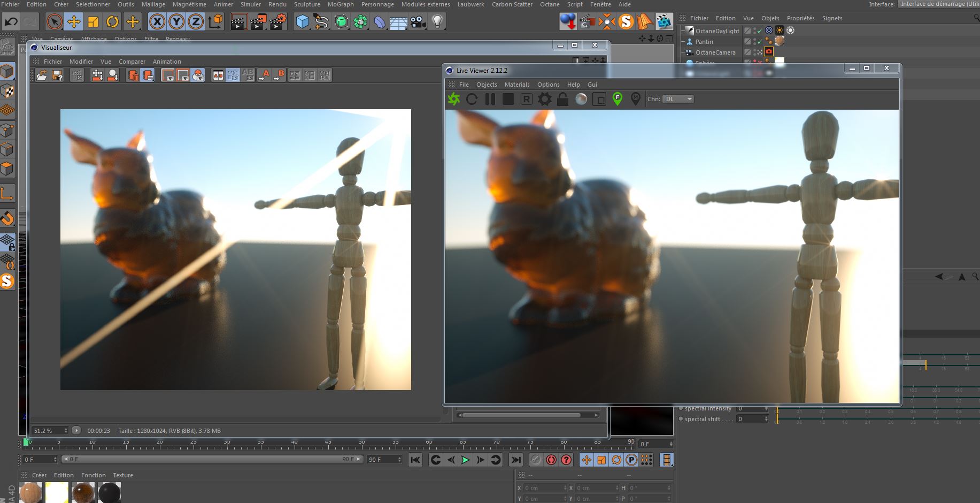Toggle Pantin enabled green checkmark

759,42
